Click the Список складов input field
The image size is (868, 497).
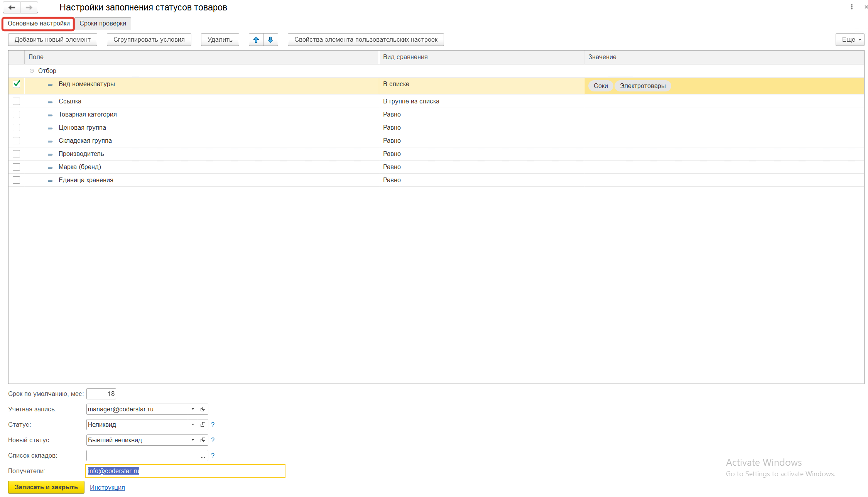click(x=142, y=455)
